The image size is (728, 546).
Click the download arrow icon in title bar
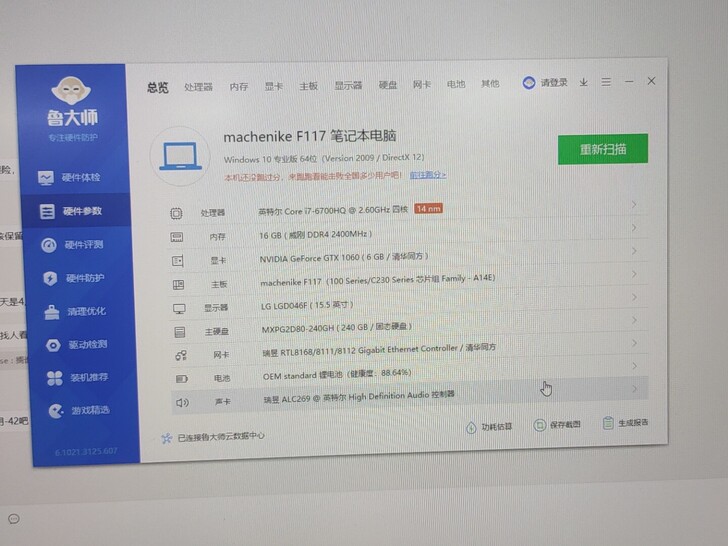(x=584, y=82)
